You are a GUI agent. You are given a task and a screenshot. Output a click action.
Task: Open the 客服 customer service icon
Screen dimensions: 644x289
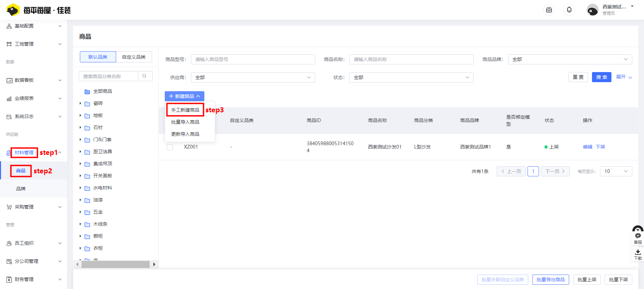coord(638,238)
